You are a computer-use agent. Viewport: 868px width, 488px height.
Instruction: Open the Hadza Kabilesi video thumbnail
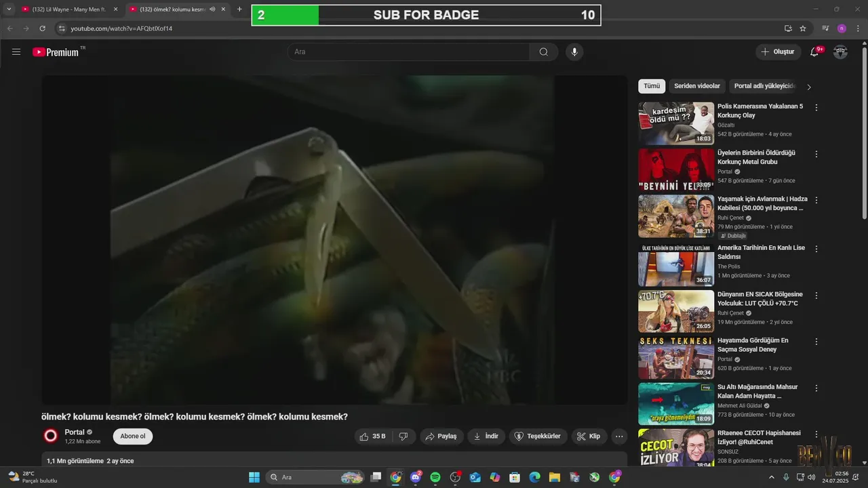tap(676, 216)
